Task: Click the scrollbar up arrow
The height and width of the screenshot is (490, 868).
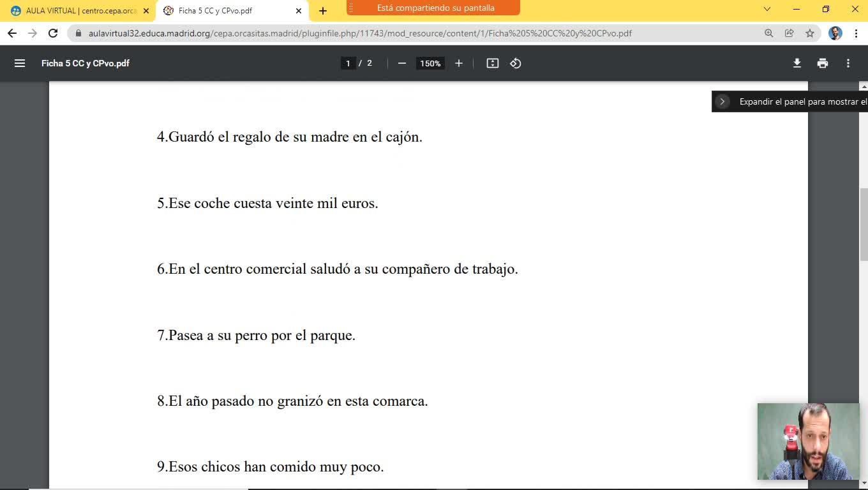Action: [x=864, y=86]
